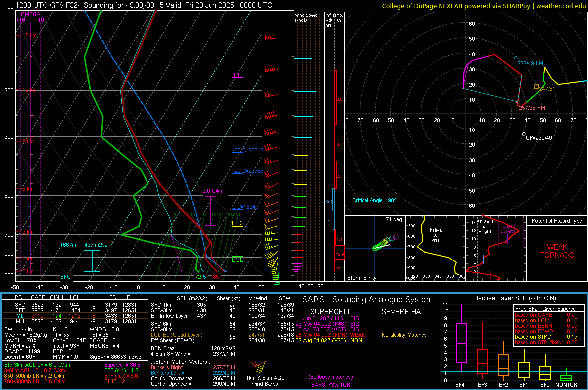Click the 71 deg value in Storm Slinky
The height and width of the screenshot is (390, 588).
point(394,219)
